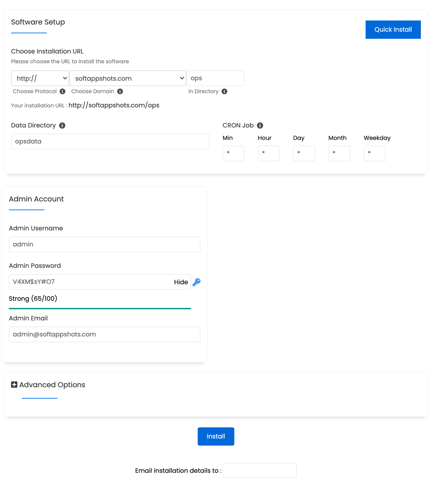Click the CRON Min field
Viewport: 432px width, 504px height.
pyautogui.click(x=233, y=153)
